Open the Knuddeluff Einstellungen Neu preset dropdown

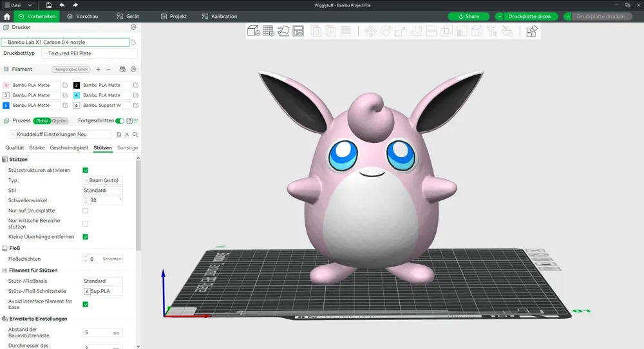pos(61,135)
